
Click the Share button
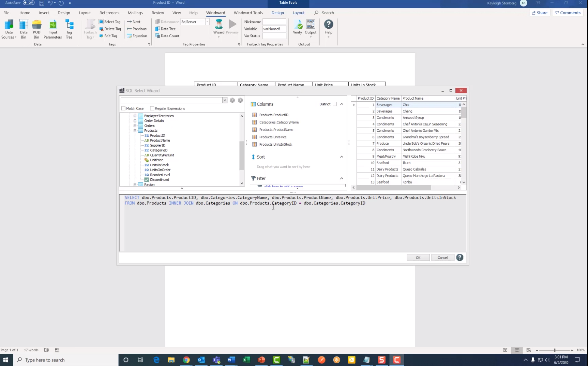pos(540,13)
